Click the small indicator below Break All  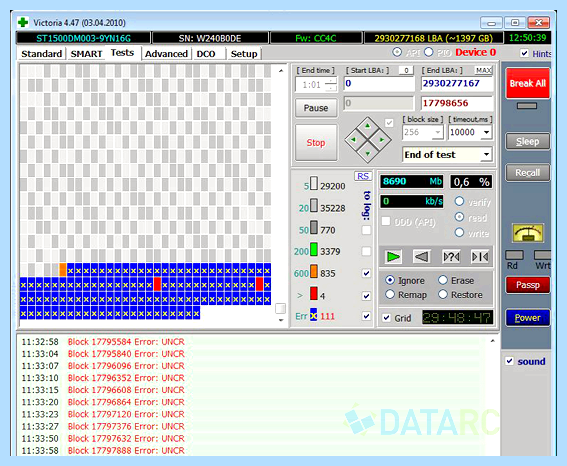click(527, 106)
